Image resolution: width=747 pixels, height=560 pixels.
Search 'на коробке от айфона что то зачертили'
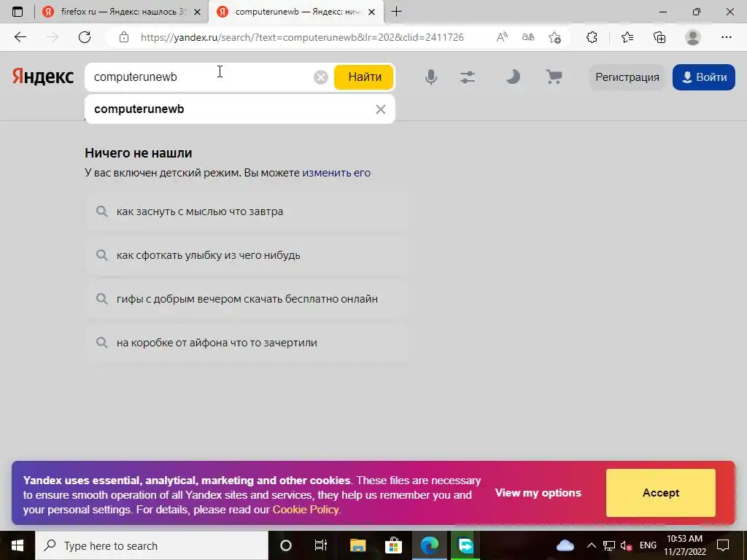click(247, 343)
